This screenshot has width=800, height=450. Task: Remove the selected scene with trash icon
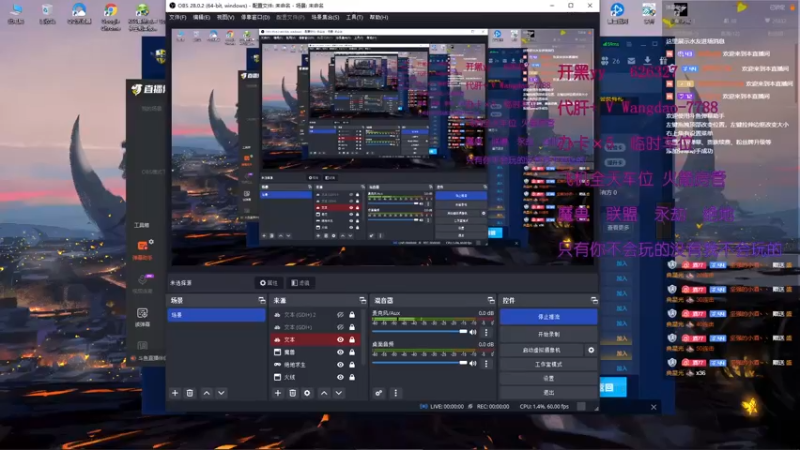tap(190, 393)
